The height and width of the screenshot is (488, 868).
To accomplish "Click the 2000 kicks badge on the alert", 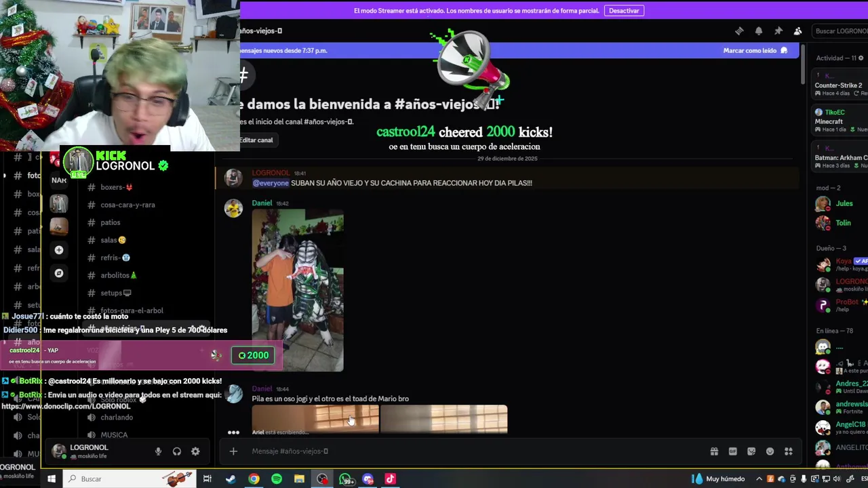I will click(x=254, y=355).
